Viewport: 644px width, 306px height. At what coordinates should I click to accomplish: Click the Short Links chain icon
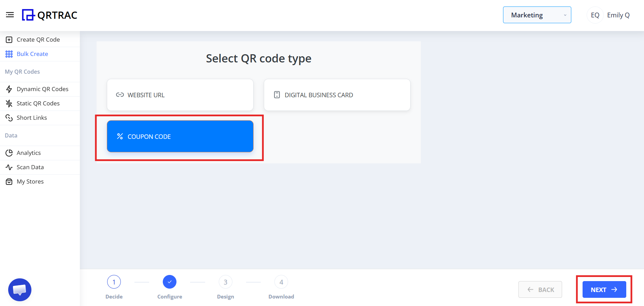9,117
